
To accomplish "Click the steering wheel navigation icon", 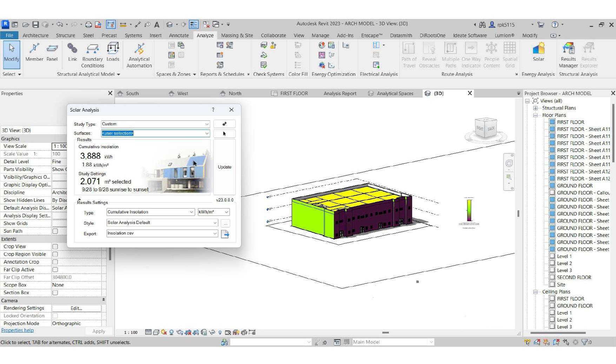I will (x=509, y=164).
